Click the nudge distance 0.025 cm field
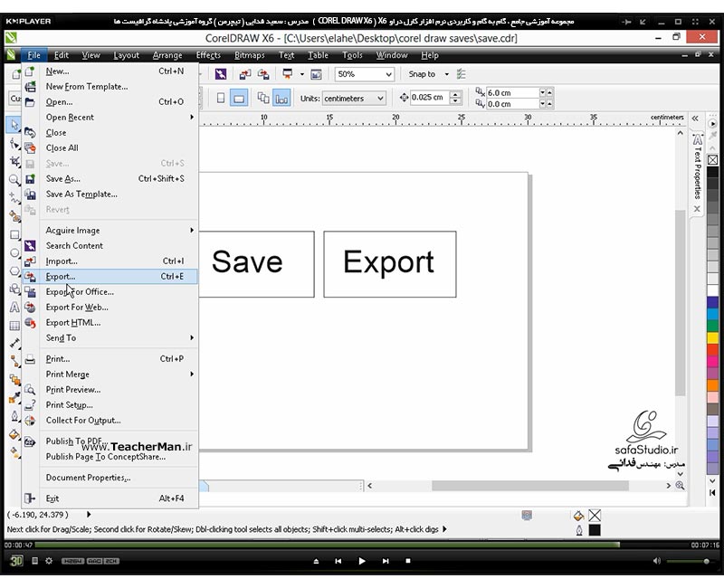The width and height of the screenshot is (724, 588). [x=429, y=98]
